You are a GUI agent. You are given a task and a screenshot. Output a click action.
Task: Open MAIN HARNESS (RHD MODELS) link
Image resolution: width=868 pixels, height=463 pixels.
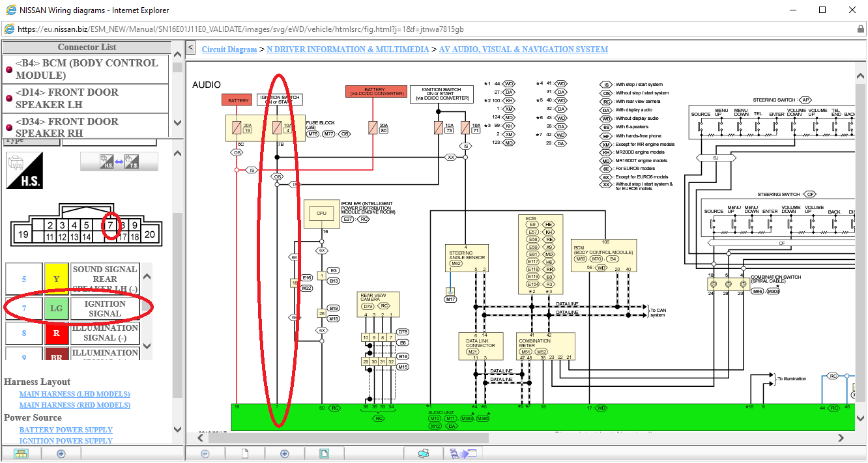click(74, 405)
